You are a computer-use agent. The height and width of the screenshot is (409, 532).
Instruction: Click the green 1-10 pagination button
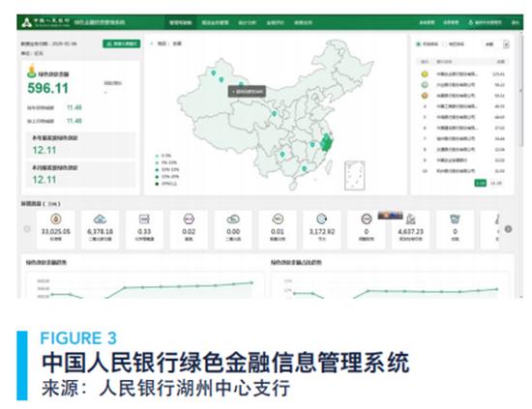[480, 183]
